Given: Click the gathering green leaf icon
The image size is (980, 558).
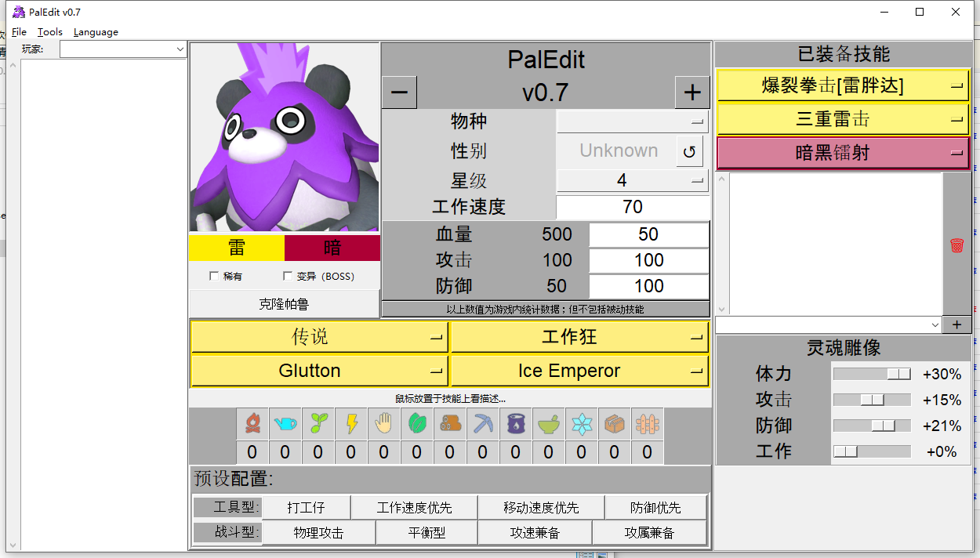Looking at the screenshot, I should [x=417, y=424].
